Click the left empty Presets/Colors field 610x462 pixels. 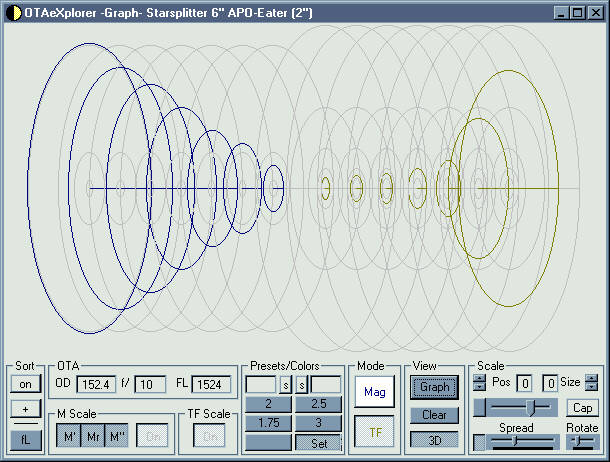click(261, 385)
